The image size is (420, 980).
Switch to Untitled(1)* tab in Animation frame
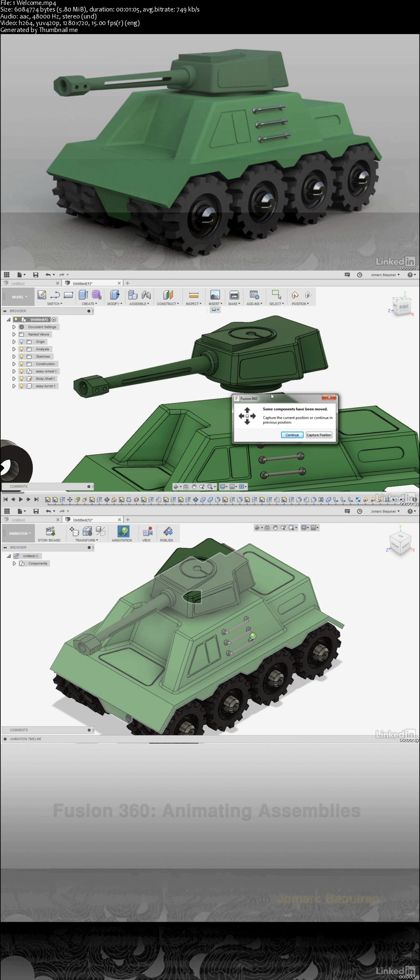click(93, 520)
